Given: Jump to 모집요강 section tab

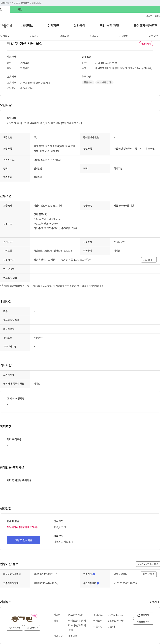Looking at the screenshot, I should (5, 36).
